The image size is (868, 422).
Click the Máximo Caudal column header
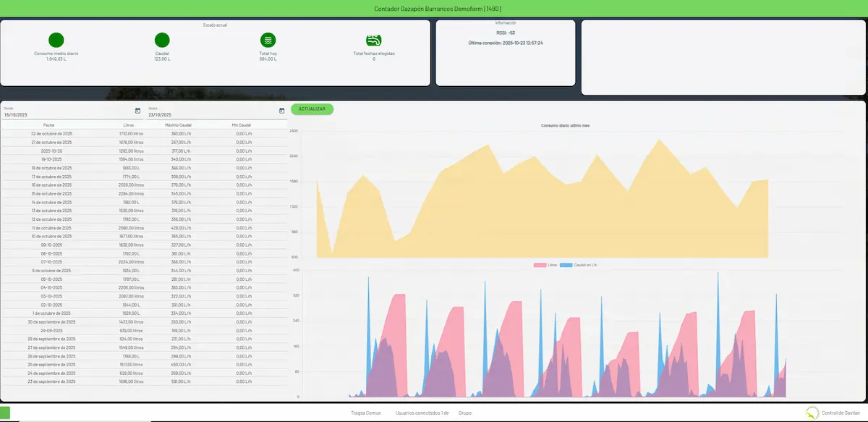tap(178, 125)
